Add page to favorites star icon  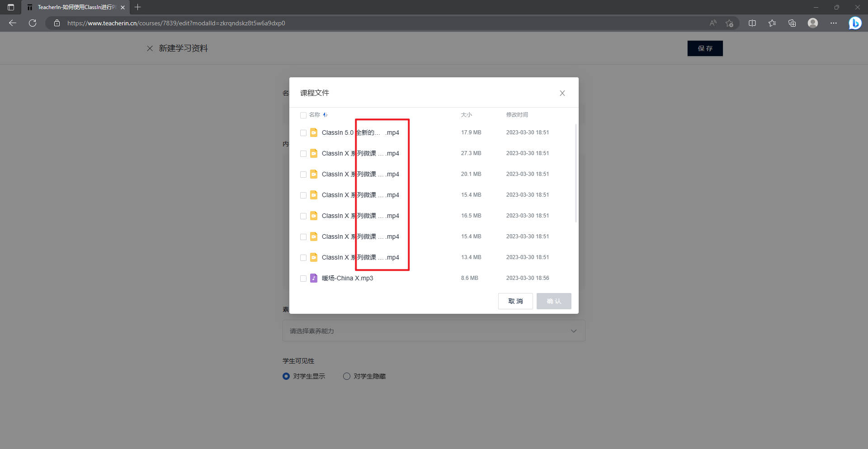[x=729, y=23]
